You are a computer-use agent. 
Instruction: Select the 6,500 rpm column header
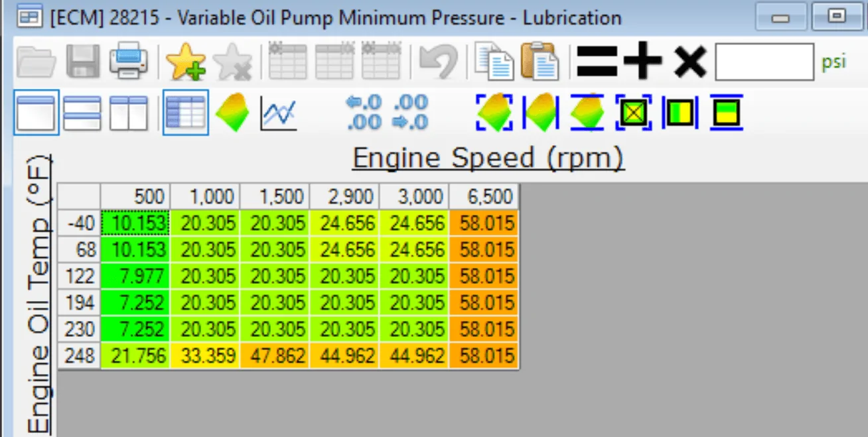click(484, 196)
